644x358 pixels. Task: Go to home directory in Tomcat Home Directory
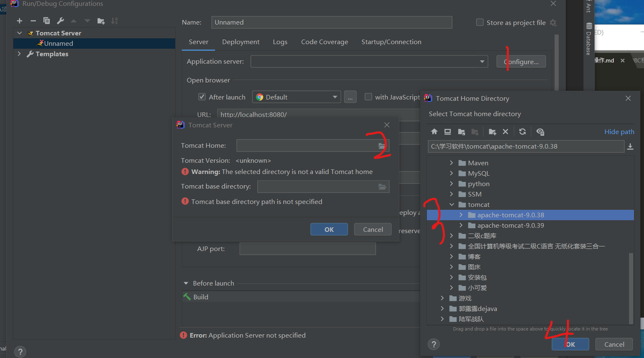[434, 132]
